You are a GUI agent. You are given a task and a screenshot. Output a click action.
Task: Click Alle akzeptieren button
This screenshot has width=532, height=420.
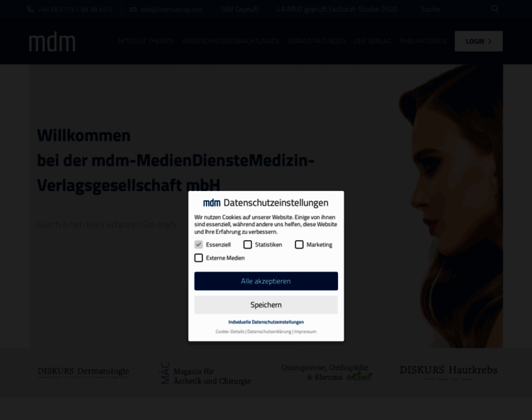pyautogui.click(x=266, y=281)
